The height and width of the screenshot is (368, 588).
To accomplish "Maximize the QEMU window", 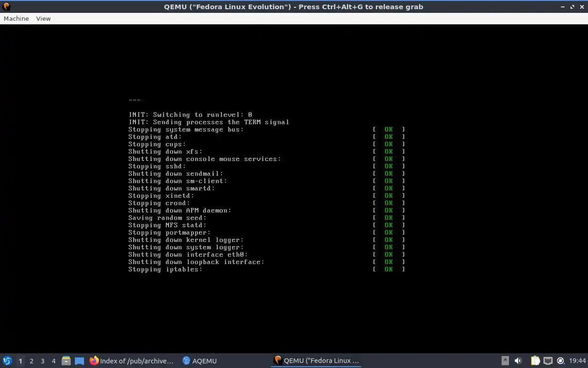I will 572,7.
